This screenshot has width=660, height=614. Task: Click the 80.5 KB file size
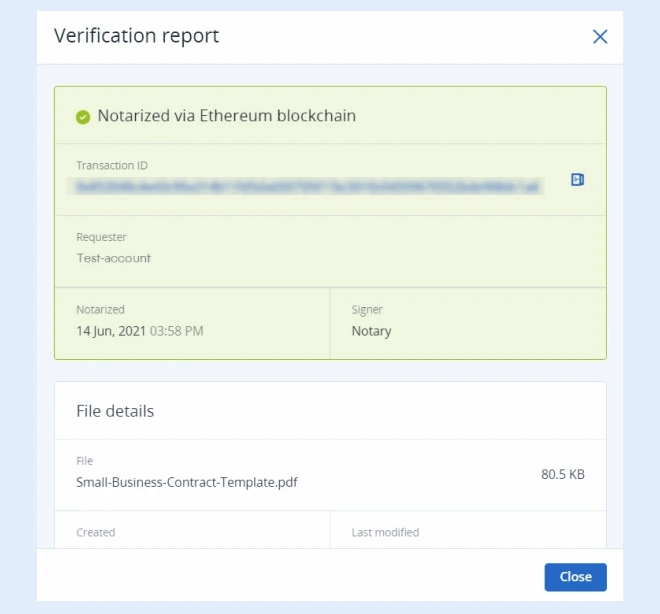tap(562, 474)
